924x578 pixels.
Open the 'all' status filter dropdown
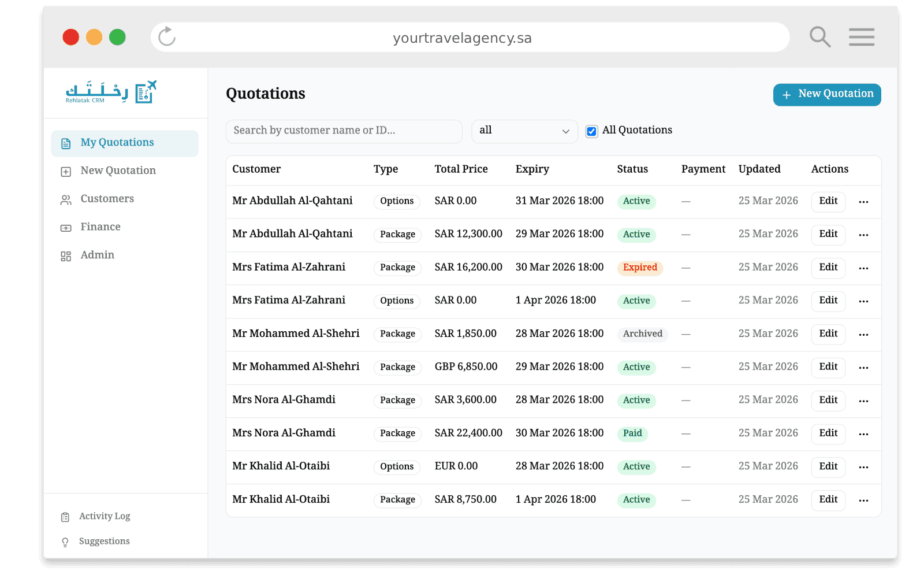pos(524,131)
